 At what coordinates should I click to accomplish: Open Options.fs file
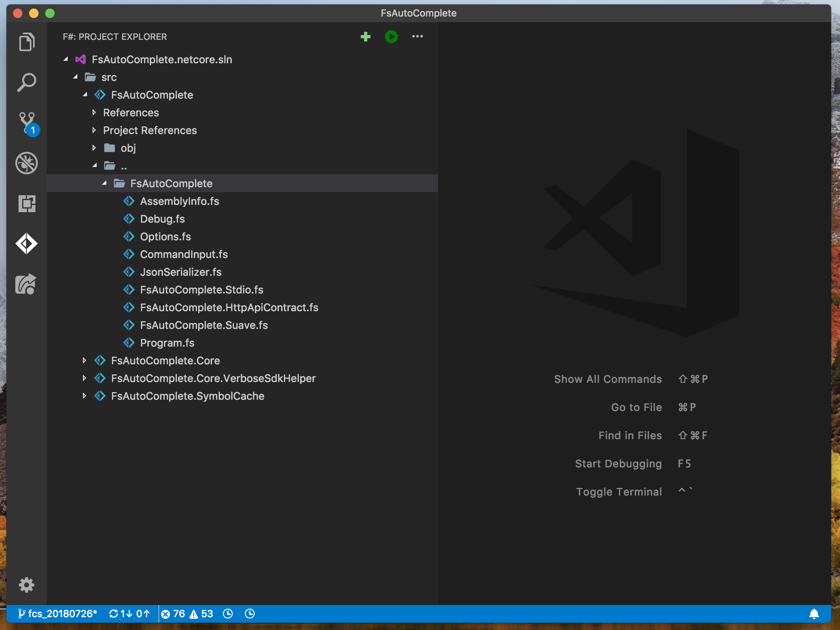tap(166, 237)
